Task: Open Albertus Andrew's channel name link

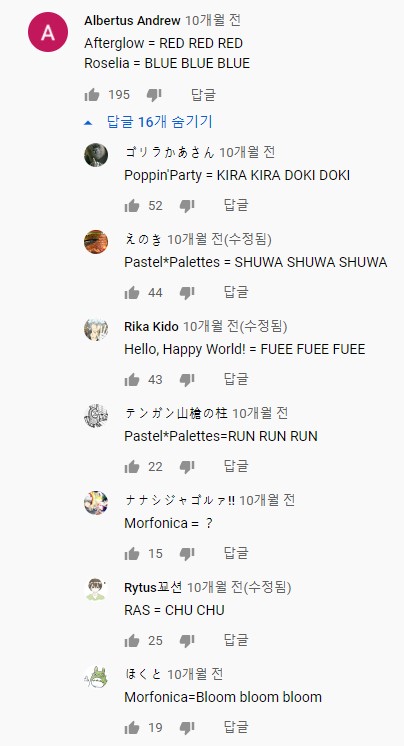Action: click(x=132, y=21)
